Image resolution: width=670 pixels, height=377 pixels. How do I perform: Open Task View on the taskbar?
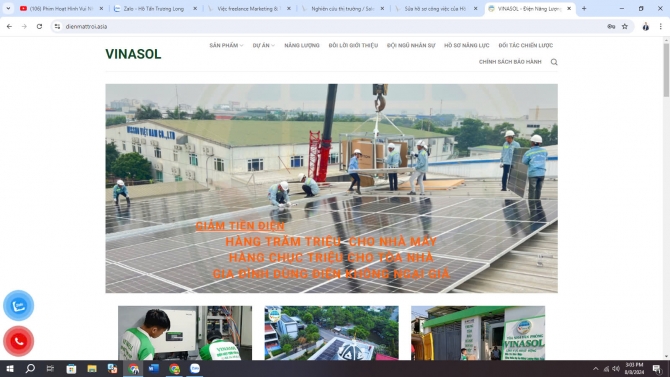(x=50, y=368)
